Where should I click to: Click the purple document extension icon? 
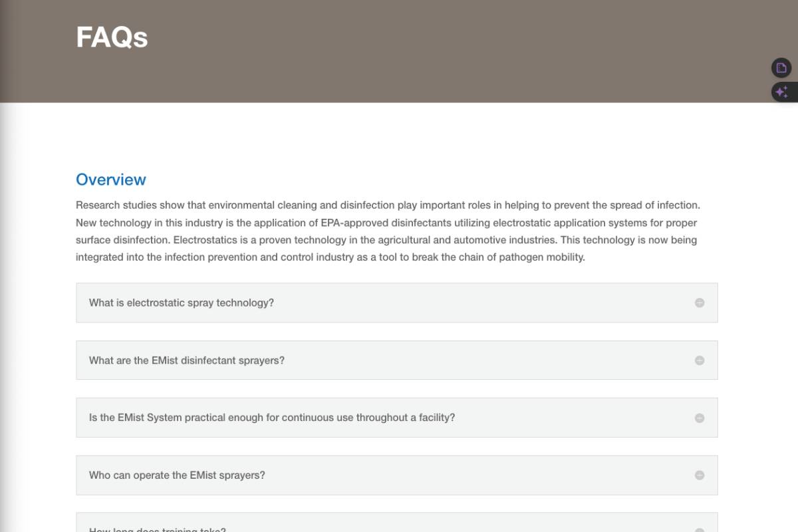781,67
